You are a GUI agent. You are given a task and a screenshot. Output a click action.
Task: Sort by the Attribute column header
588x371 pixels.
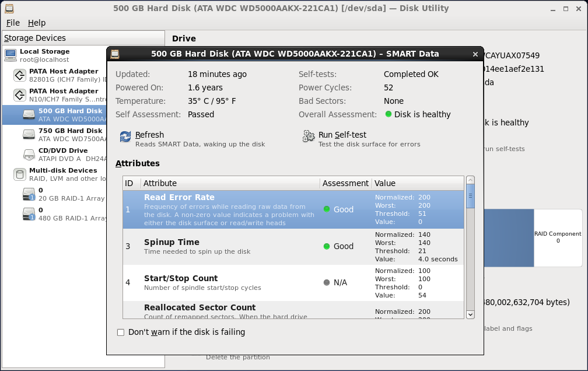point(230,183)
